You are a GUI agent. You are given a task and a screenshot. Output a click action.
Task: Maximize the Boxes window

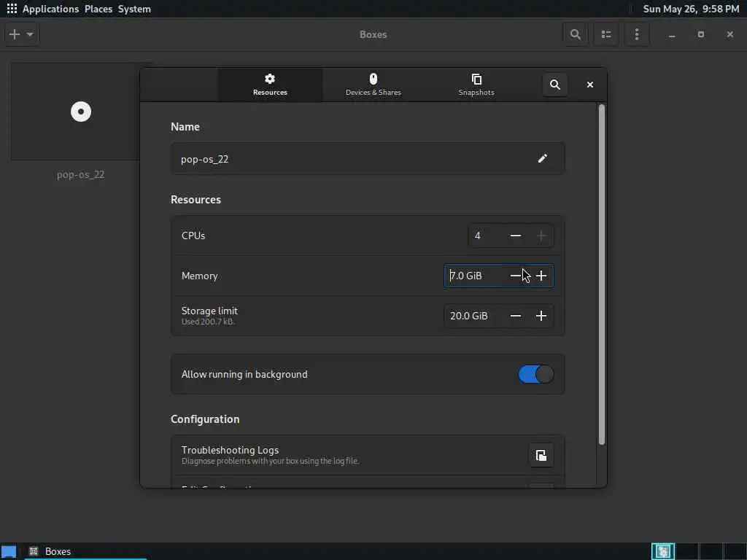[701, 34]
